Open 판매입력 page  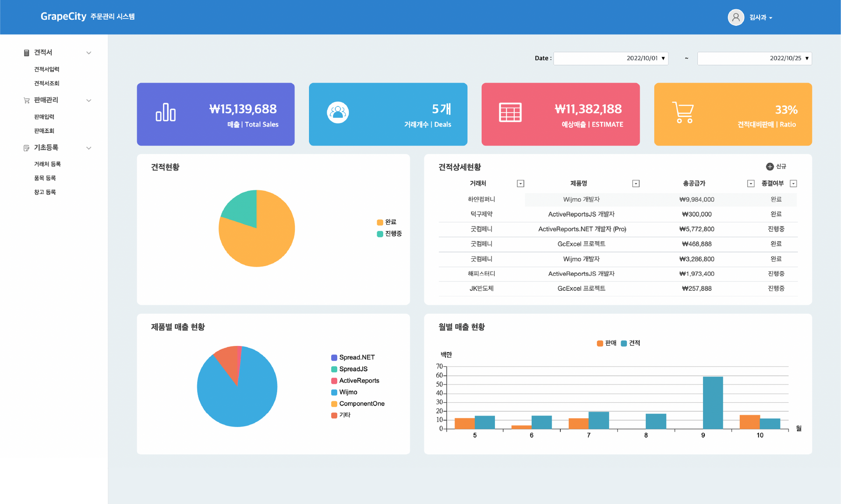[44, 116]
